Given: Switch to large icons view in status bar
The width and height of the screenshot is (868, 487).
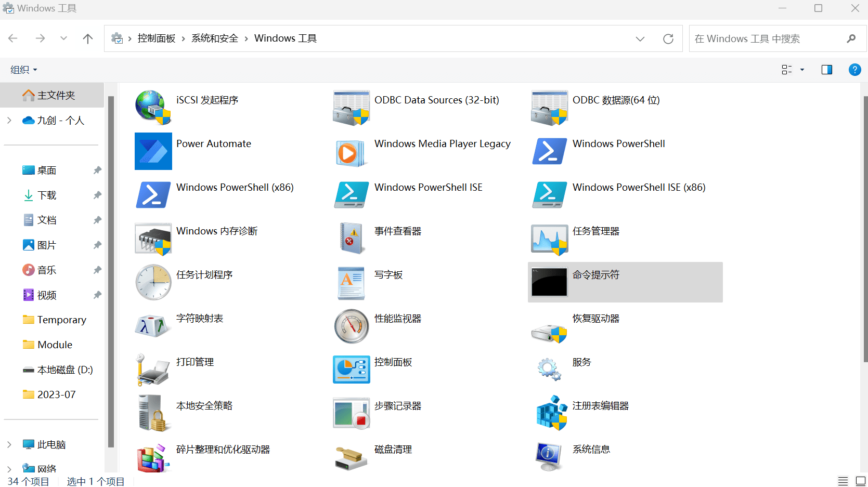Looking at the screenshot, I should tap(861, 481).
